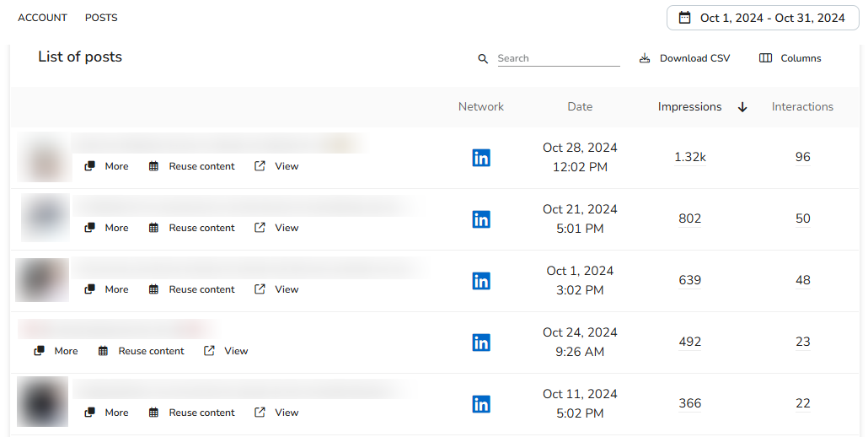Click the LinkedIn icon for Oct 28 post
The image size is (868, 437).
481,158
